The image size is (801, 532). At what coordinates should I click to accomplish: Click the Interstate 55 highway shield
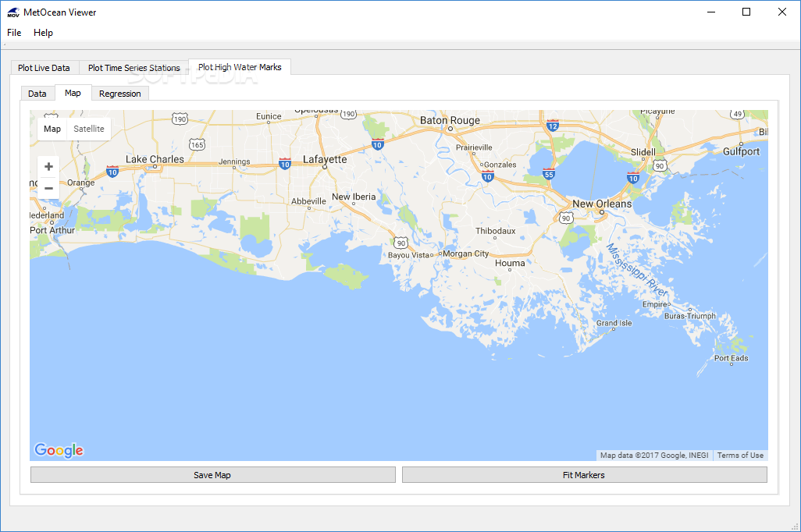[549, 174]
